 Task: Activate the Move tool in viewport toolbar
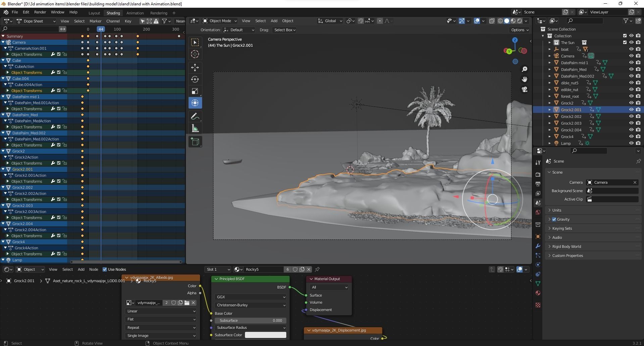click(x=195, y=67)
